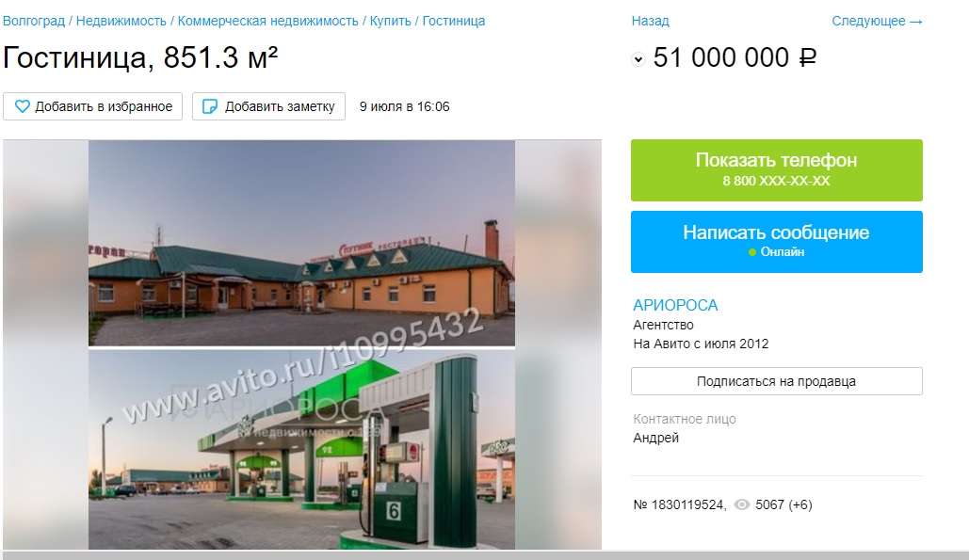Screen dimensions: 969x560
Task: Click Добавить заметку button
Action: (x=268, y=106)
